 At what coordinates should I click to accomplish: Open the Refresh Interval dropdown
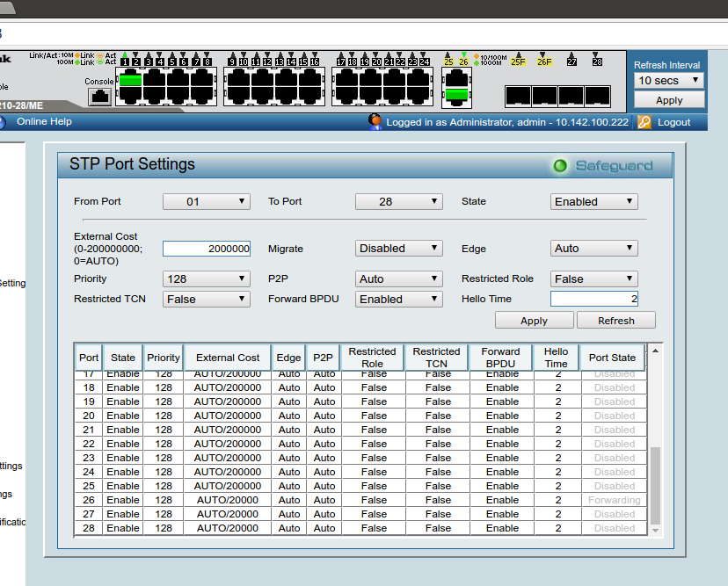669,81
